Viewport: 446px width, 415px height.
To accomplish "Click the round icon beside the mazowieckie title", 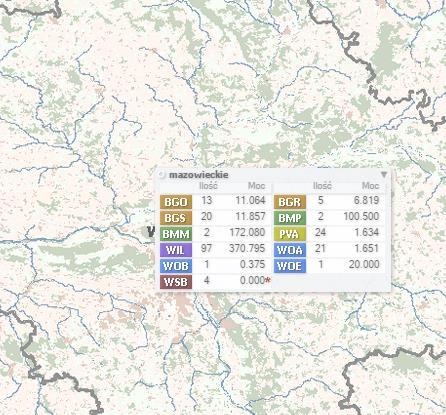I will (162, 175).
